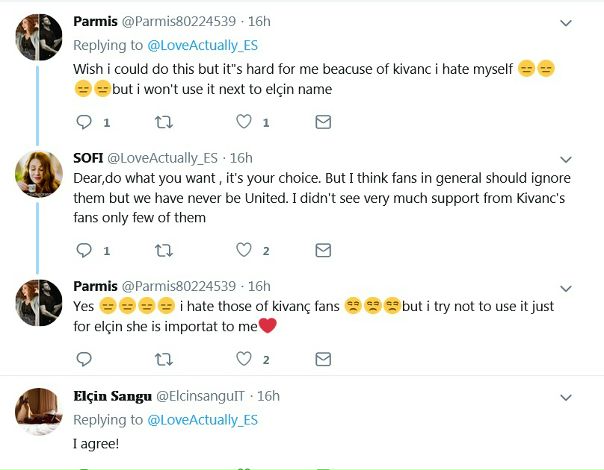Like Parmis's first tweet
Image resolution: width=604 pixels, height=470 pixels.
243,122
